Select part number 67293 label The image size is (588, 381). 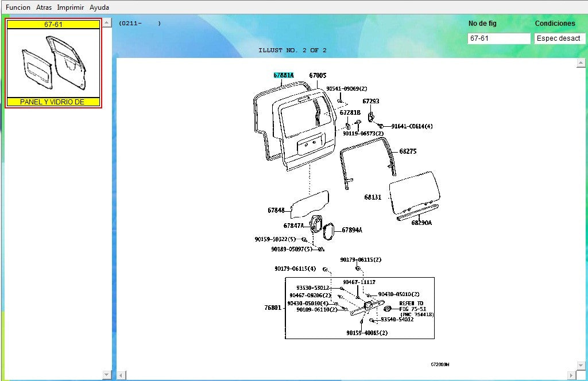[370, 101]
